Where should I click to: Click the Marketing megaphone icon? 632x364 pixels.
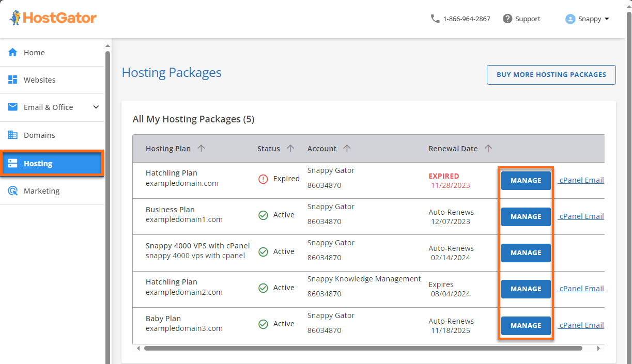tap(12, 191)
